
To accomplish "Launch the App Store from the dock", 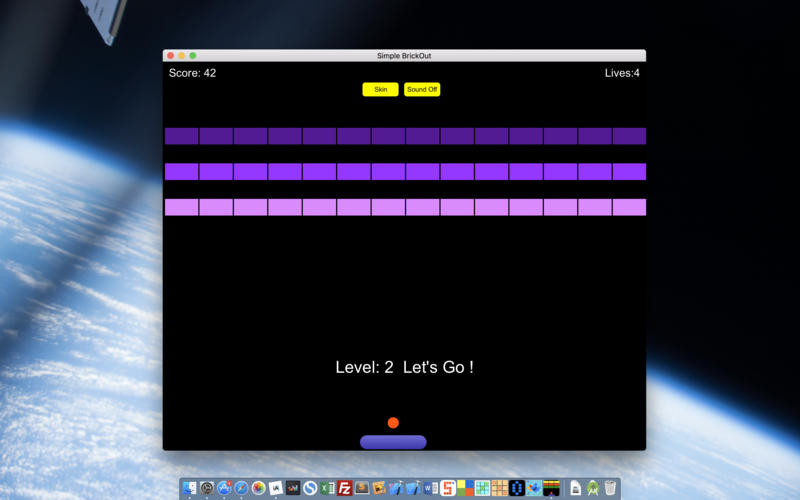I will pyautogui.click(x=224, y=488).
